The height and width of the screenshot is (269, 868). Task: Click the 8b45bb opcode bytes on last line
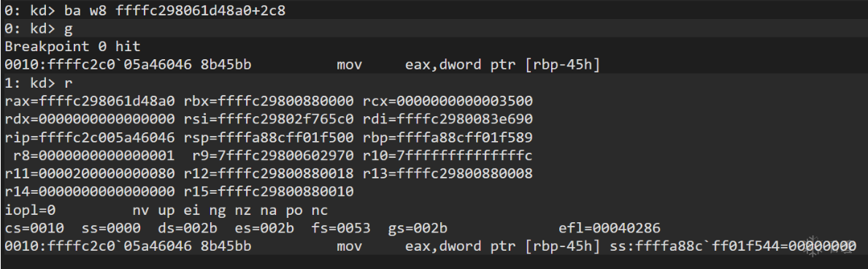226,246
